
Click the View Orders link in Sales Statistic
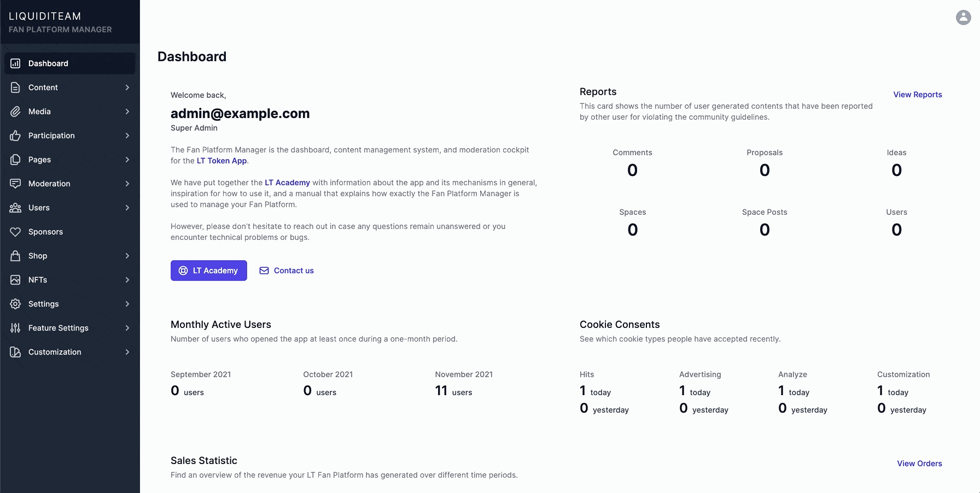coord(919,463)
